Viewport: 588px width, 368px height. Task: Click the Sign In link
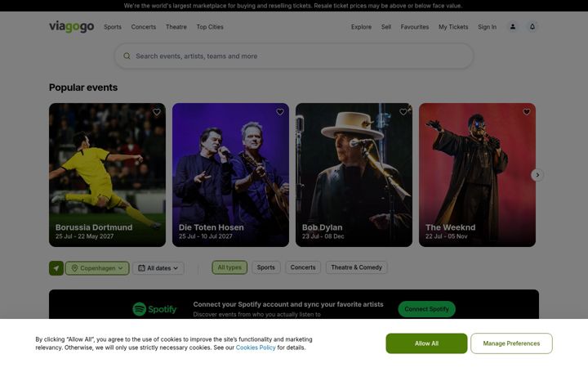coord(487,27)
